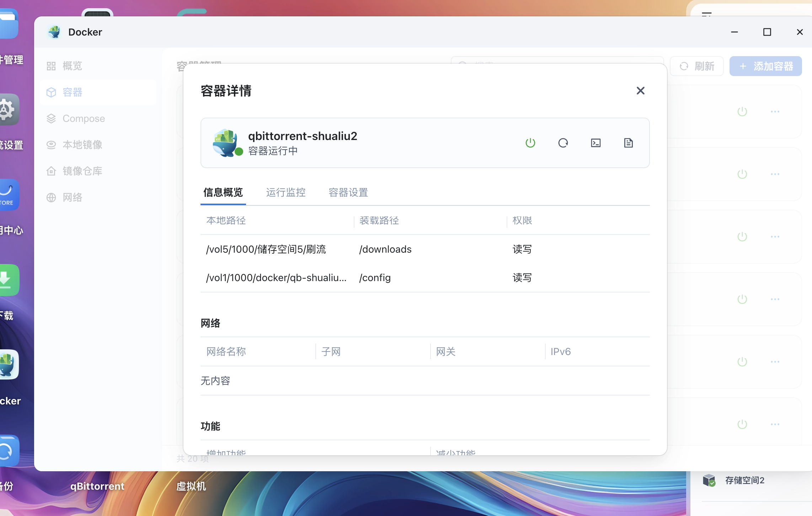Open the backup app icon in dock
Viewport: 812px width, 516px height.
(9, 451)
